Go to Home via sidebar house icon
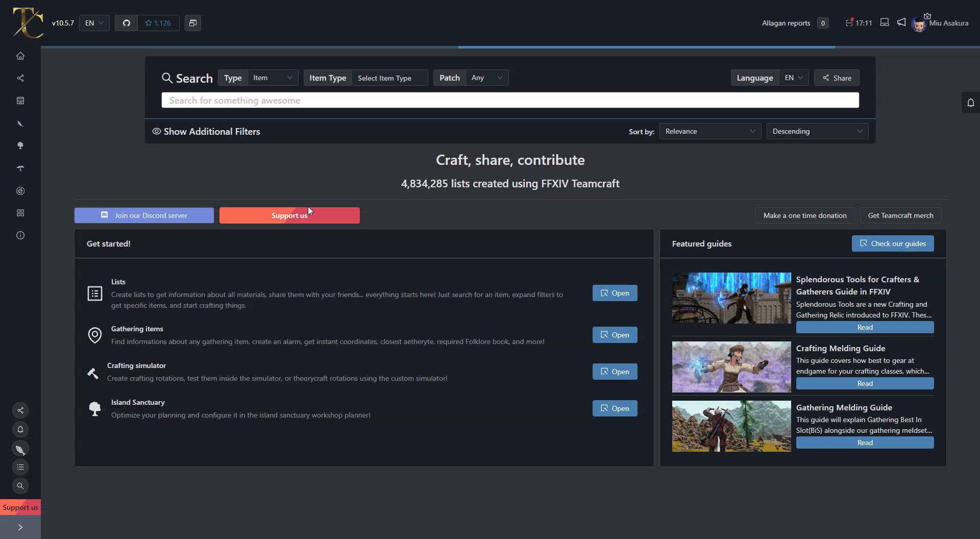The width and height of the screenshot is (980, 539). pyautogui.click(x=20, y=56)
